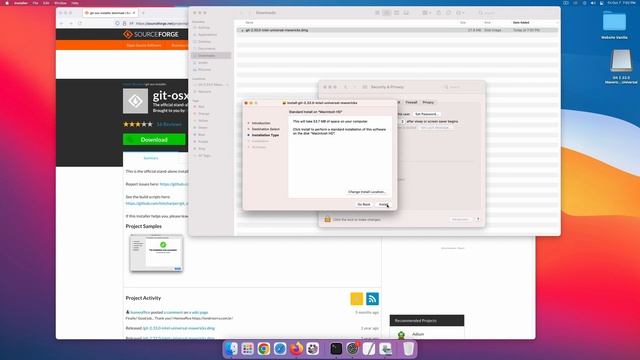640x360 pixels.
Task: Open the Finder action menu dropdown
Action: (x=460, y=13)
